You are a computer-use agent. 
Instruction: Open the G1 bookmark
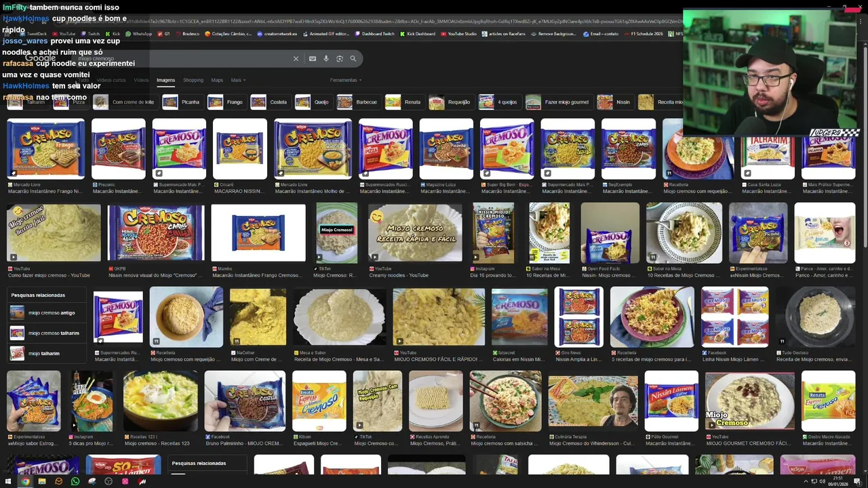pos(164,34)
